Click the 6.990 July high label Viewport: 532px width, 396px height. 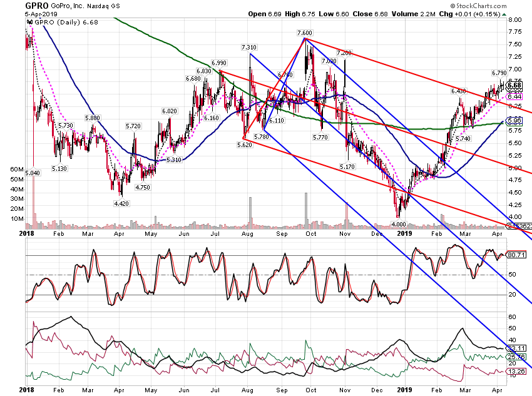coord(219,63)
